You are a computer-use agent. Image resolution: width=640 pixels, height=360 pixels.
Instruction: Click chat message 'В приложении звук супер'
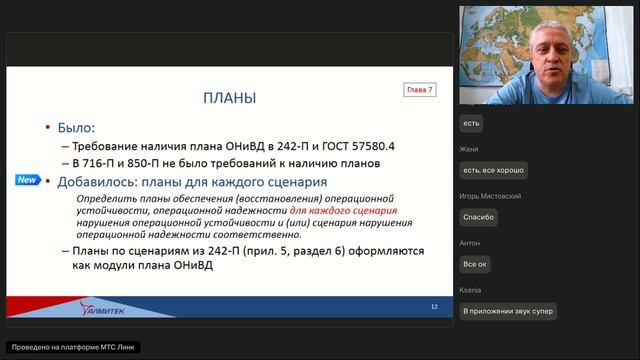pos(508,311)
